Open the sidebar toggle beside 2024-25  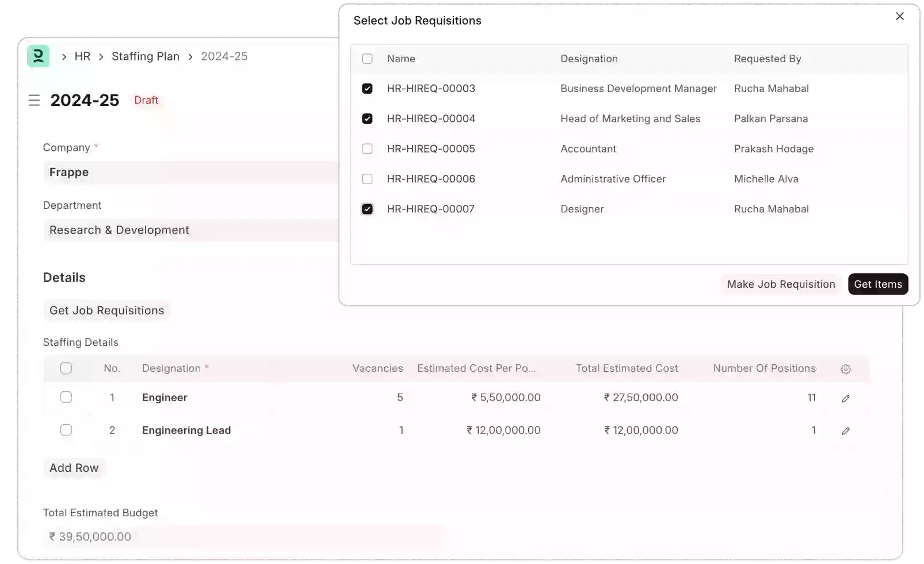34,100
